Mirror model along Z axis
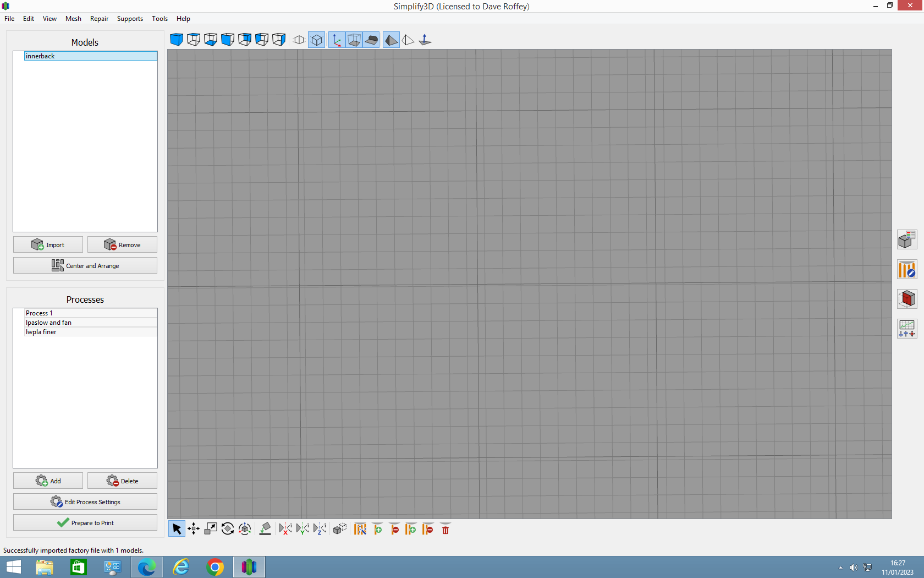924x578 pixels. pos(320,529)
